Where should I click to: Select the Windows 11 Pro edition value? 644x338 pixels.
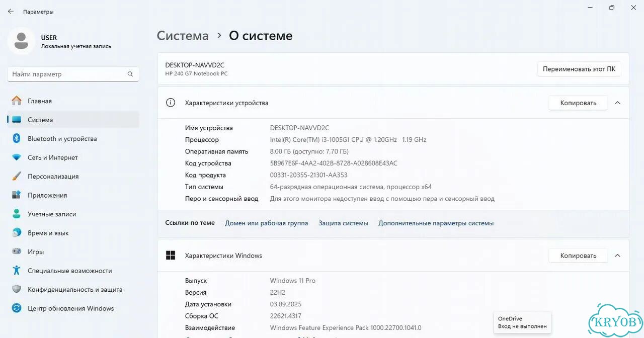coord(293,281)
